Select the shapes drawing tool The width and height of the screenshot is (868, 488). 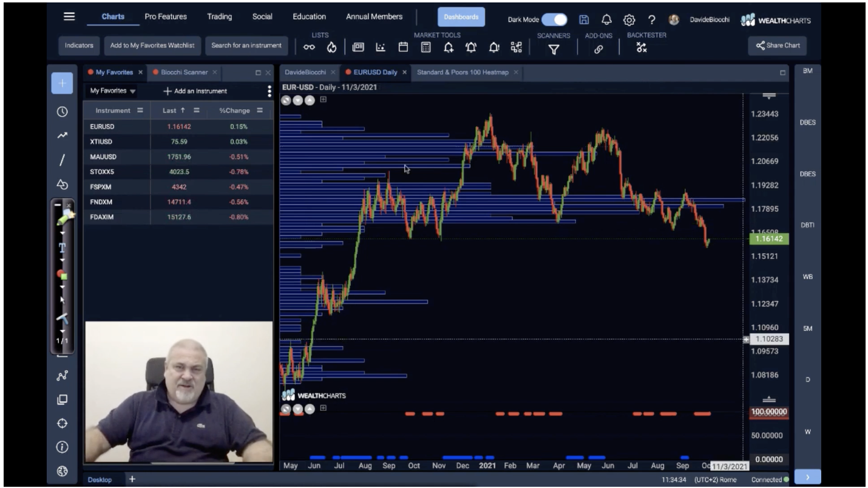coord(62,185)
